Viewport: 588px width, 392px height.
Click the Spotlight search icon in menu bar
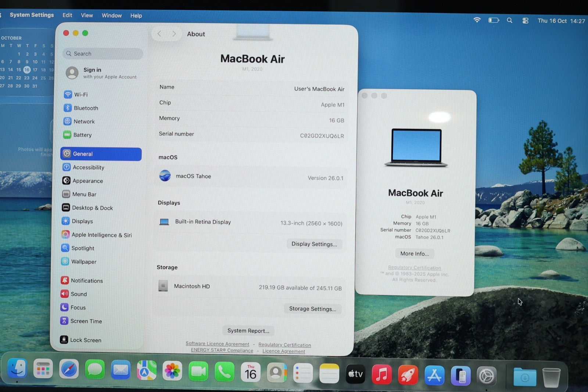[x=509, y=20]
